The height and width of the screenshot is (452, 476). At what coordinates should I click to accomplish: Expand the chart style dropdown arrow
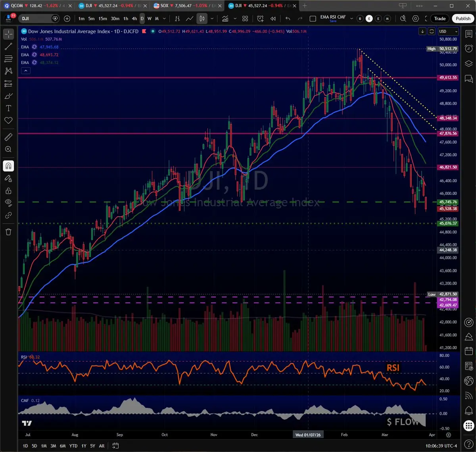pos(212,19)
